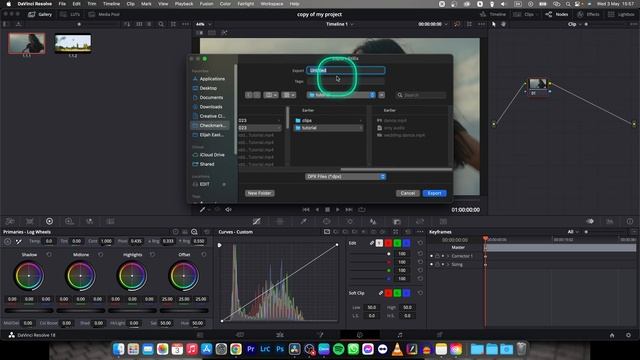Select the first gallery still thumbnail
Image resolution: width=640 pixels, height=360 pixels.
(x=27, y=43)
